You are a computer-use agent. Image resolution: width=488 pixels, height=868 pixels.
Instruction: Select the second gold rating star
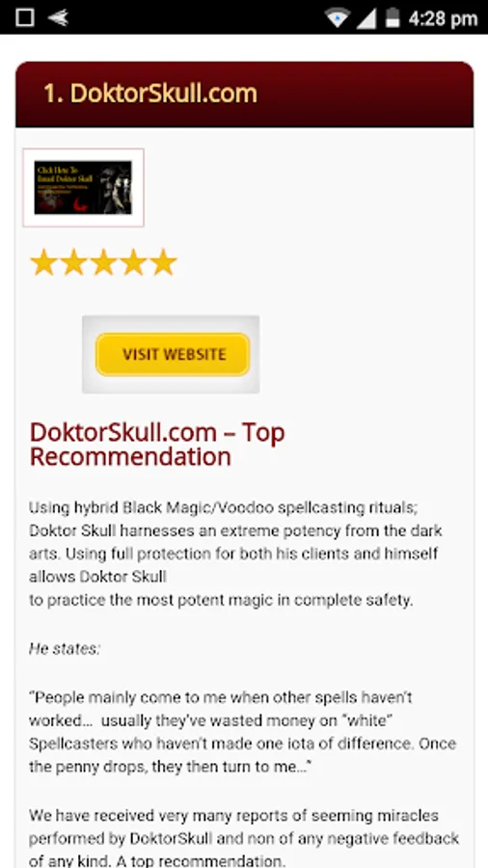coord(73,262)
